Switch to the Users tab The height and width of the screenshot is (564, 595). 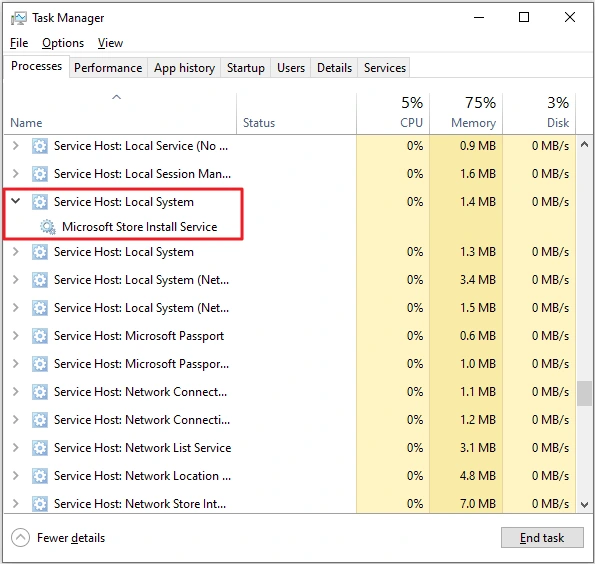(291, 68)
